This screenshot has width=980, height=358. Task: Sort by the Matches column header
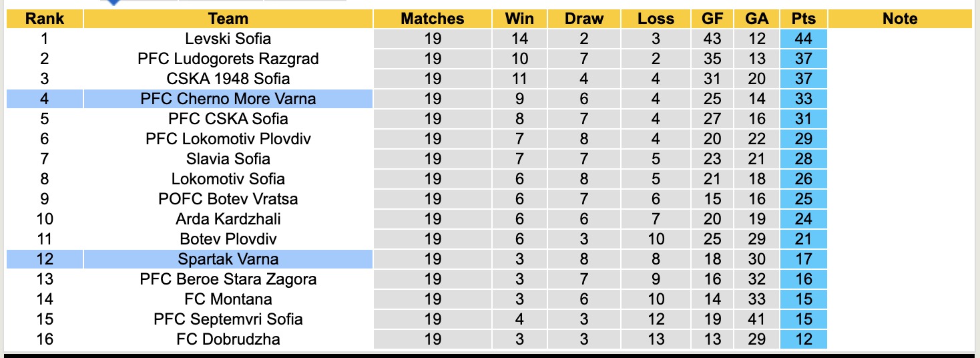[x=432, y=19]
